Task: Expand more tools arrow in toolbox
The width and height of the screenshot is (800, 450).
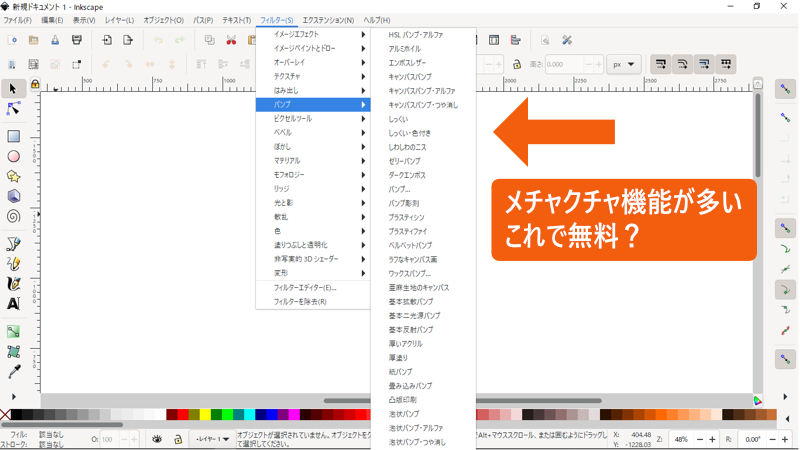Action: point(14,396)
